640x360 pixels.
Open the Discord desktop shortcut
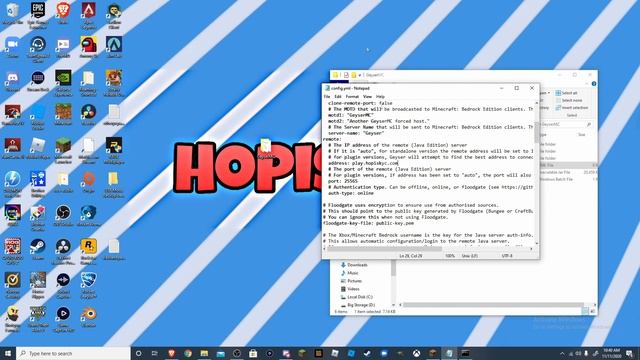12,81
